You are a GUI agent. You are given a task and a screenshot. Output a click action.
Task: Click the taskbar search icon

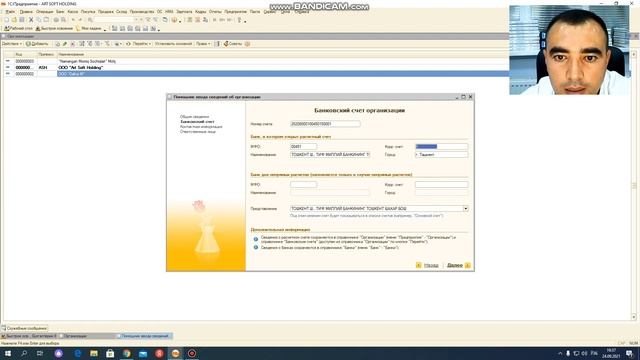tap(24, 353)
